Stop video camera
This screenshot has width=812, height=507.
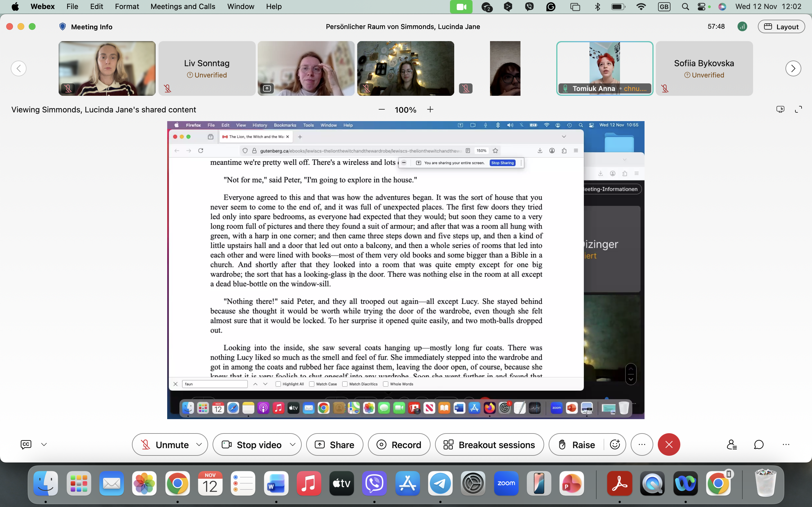(x=252, y=445)
